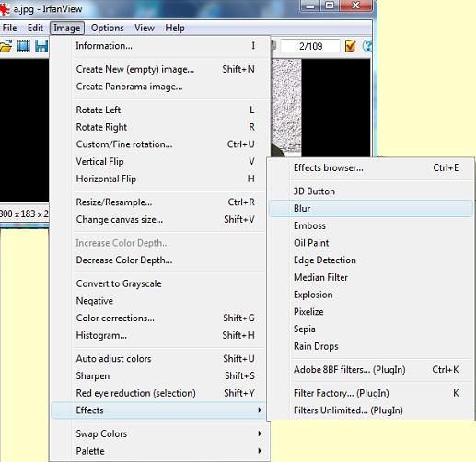This screenshot has height=462, width=476.
Task: Click the blue Help question mark icon
Action: [367, 46]
